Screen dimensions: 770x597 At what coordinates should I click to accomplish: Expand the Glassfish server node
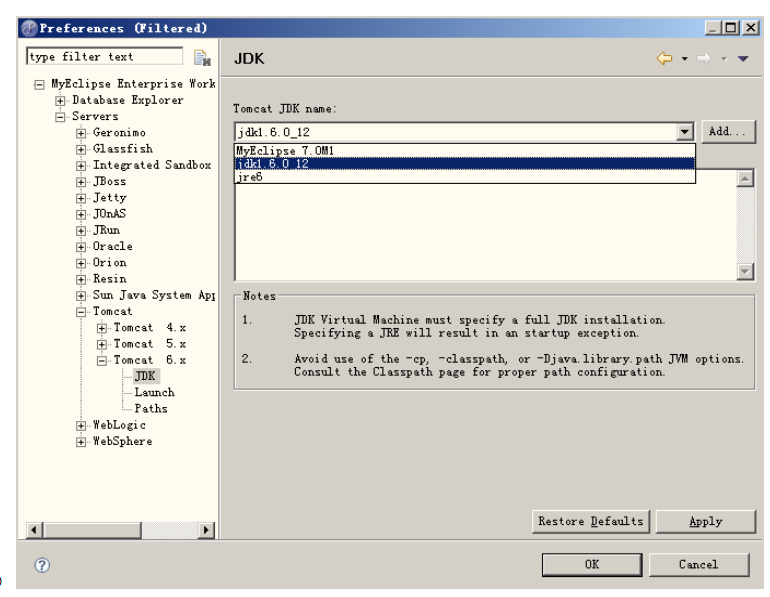(81, 150)
